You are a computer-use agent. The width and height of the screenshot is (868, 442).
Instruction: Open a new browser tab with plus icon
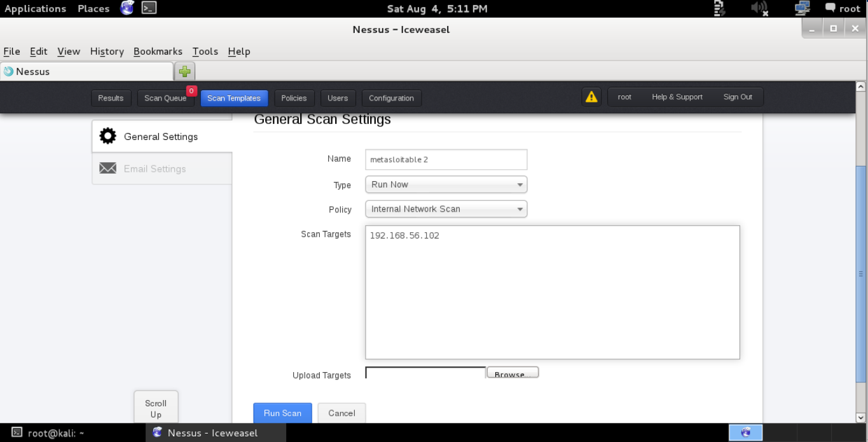pyautogui.click(x=184, y=71)
